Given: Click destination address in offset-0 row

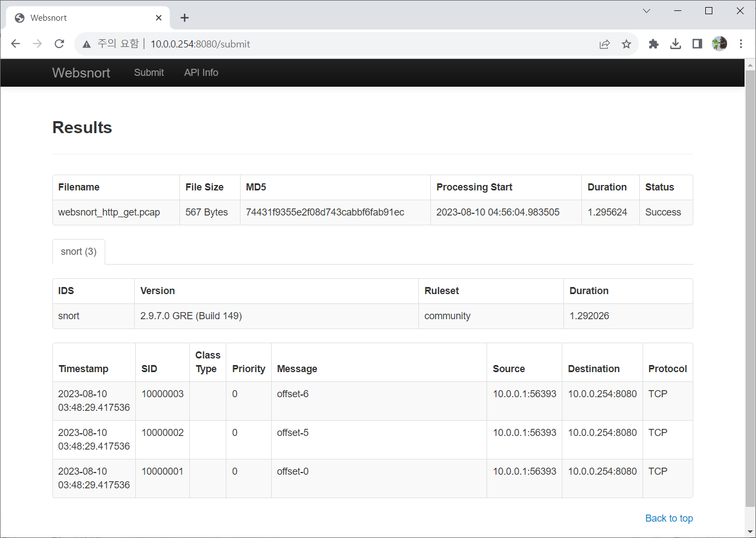Looking at the screenshot, I should [x=602, y=471].
